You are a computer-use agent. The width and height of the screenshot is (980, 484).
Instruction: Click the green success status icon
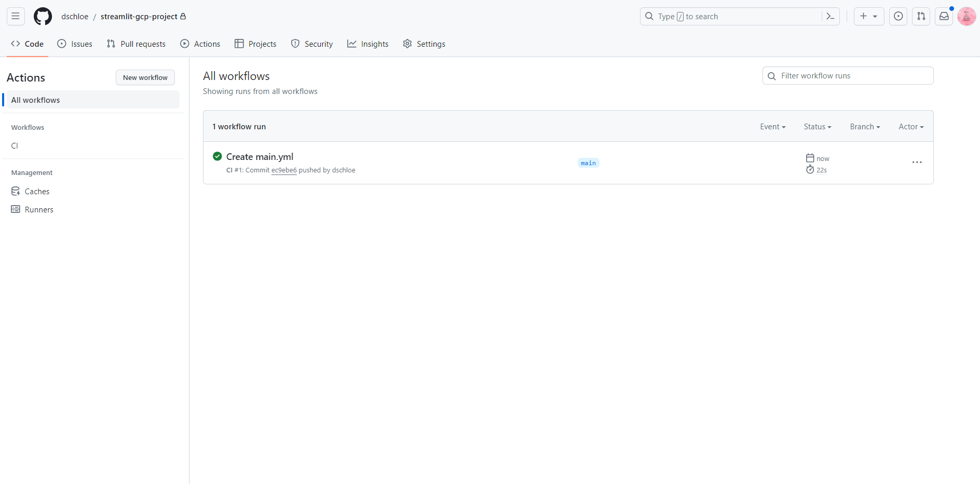(x=217, y=156)
